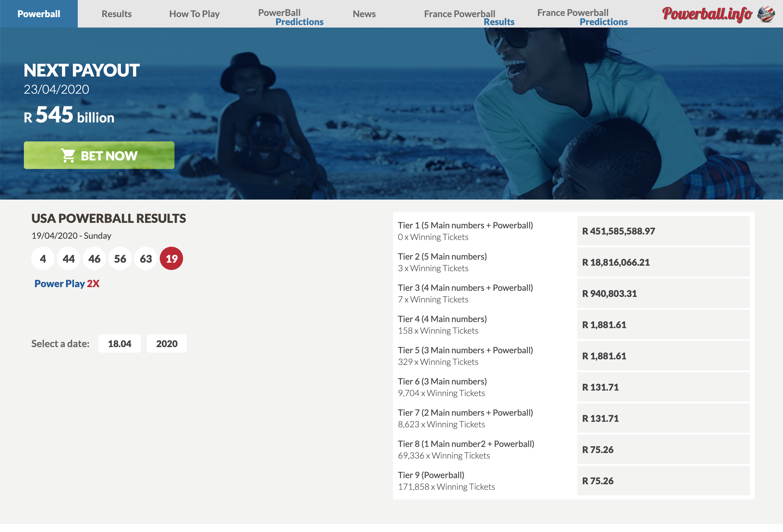Click 7 x Winning Tickets text
Image resolution: width=783 pixels, height=532 pixels.
tap(433, 300)
